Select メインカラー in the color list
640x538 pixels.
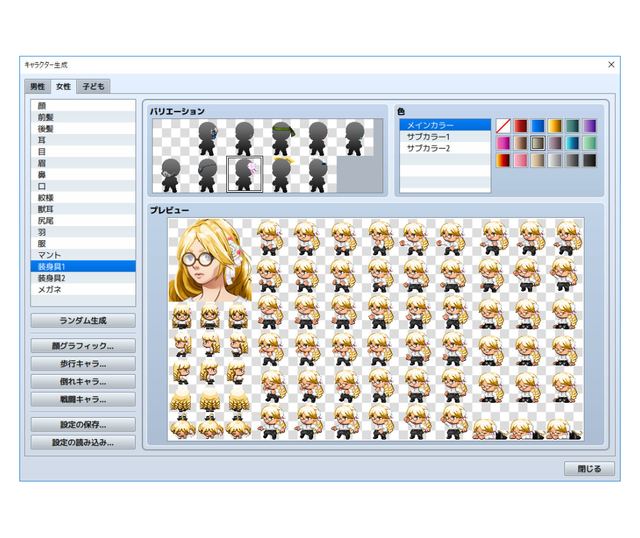445,125
